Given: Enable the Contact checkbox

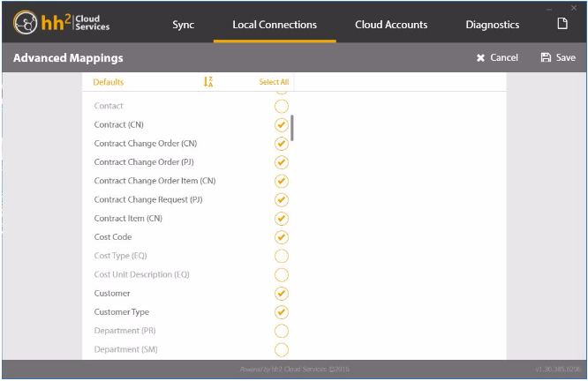Looking at the screenshot, I should (282, 107).
